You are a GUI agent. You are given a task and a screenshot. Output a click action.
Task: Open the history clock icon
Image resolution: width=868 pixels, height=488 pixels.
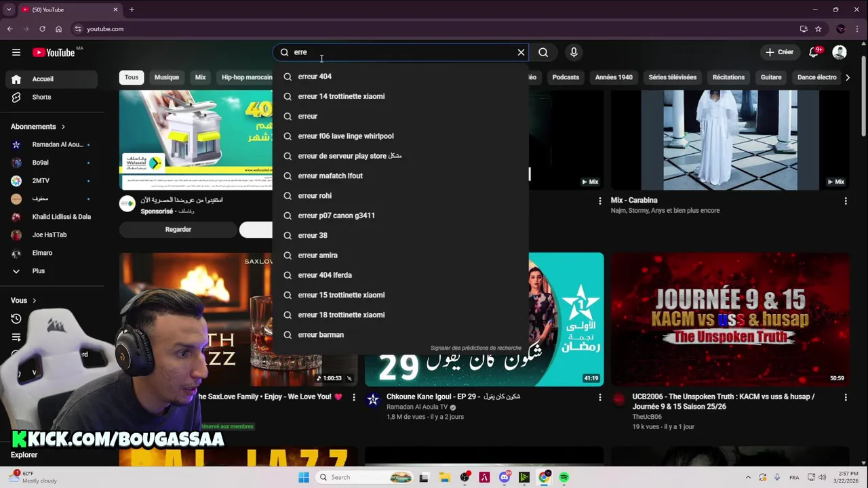[16, 319]
